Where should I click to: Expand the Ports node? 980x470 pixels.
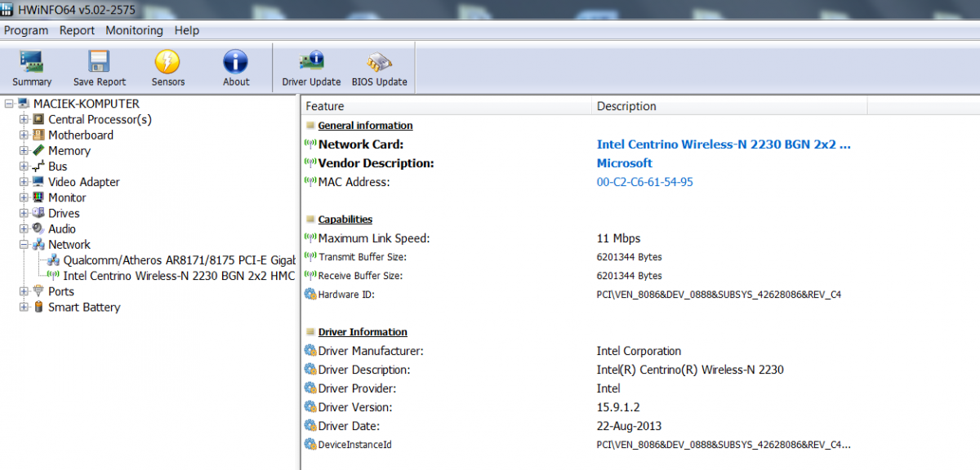[x=24, y=291]
